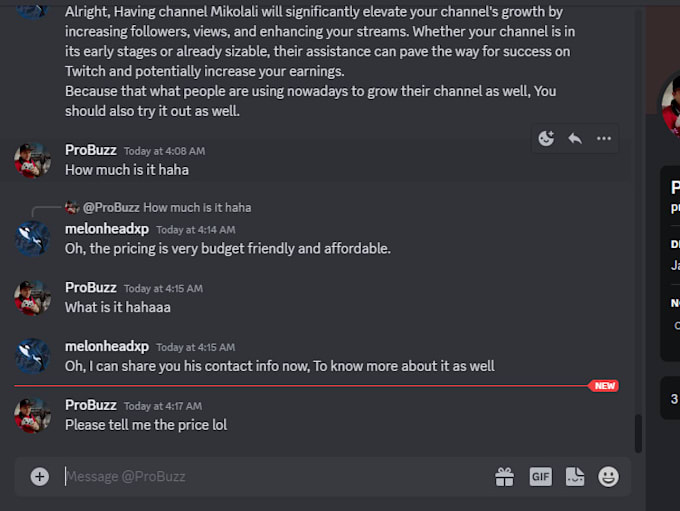Click ProBuzz username at 4:08 AM message
Image resolution: width=680 pixels, height=511 pixels.
tap(91, 150)
